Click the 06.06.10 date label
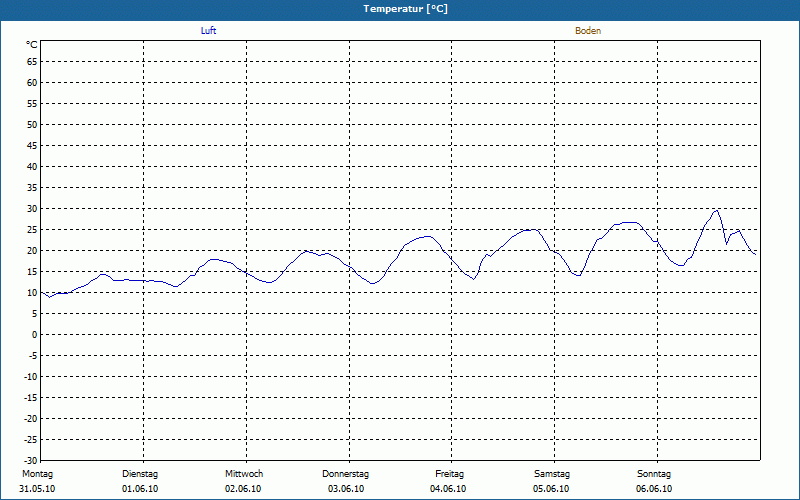Screen dimensions: 800x500 pos(654,489)
